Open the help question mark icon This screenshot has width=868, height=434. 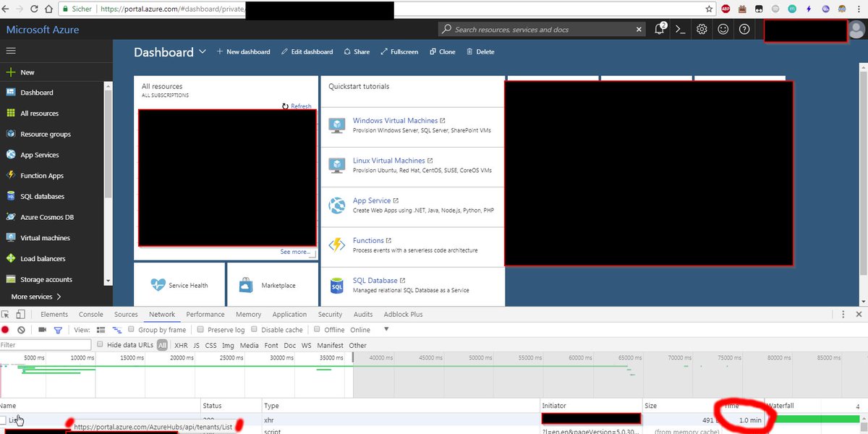[x=744, y=30]
